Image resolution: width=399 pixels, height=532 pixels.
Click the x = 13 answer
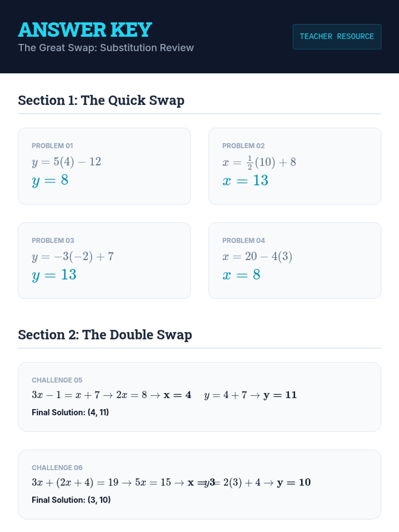[x=245, y=181]
